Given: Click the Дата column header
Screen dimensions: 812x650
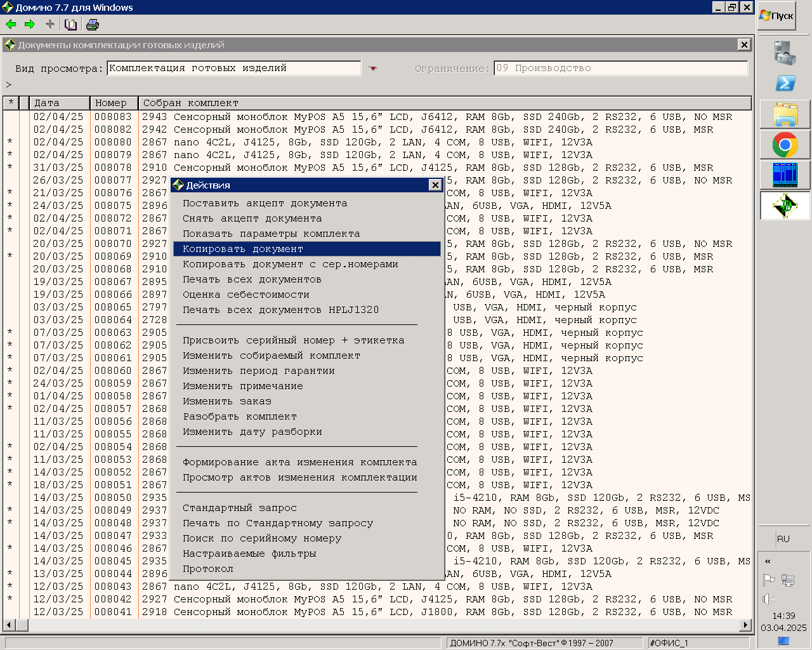Looking at the screenshot, I should (60, 103).
